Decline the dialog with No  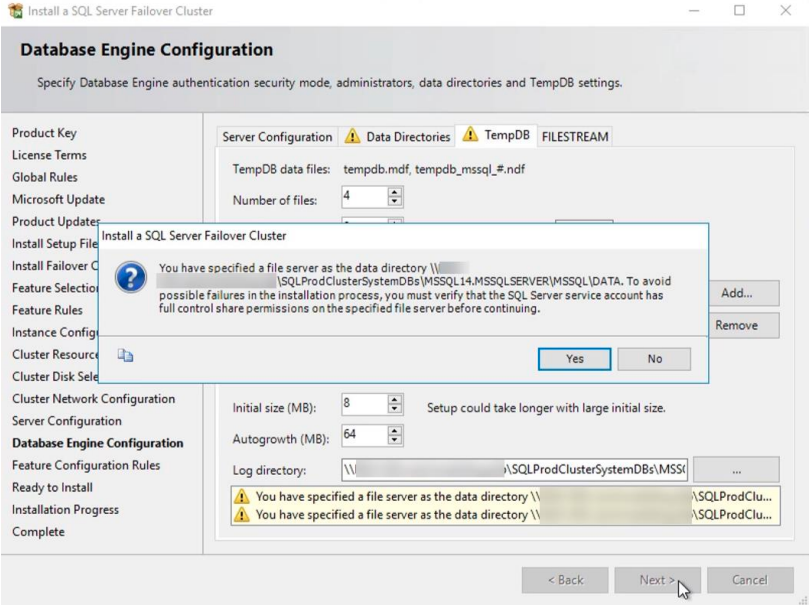[654, 359]
